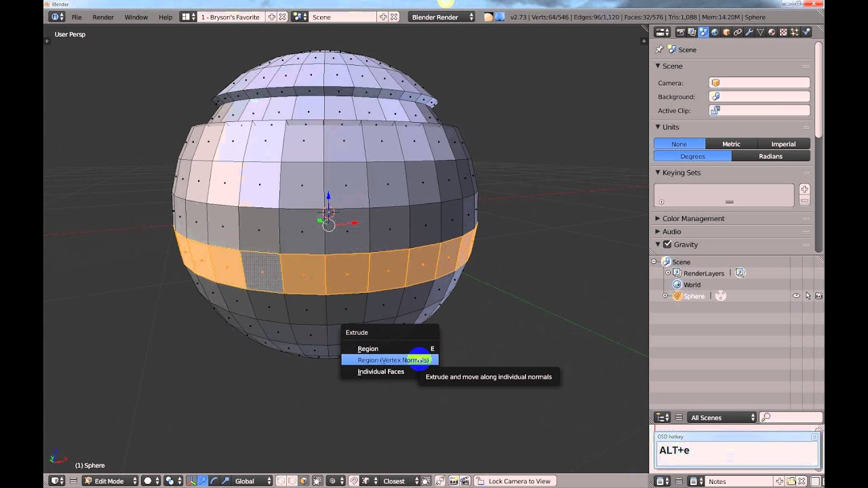The image size is (868, 488).
Task: Open the Global orientation dropdown
Action: (252, 481)
